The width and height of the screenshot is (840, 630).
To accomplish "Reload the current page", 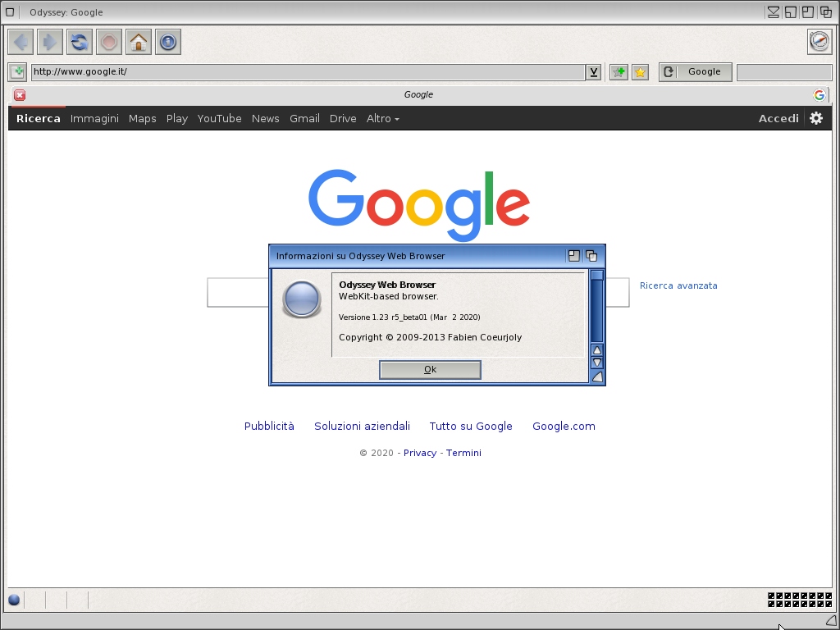I will tap(80, 42).
